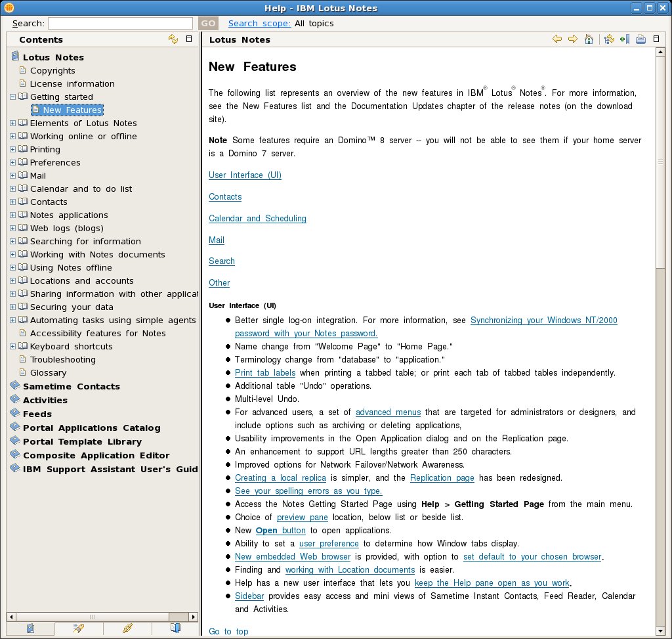This screenshot has height=639, width=672.
Task: Maximize the Contents pane
Action: click(189, 39)
